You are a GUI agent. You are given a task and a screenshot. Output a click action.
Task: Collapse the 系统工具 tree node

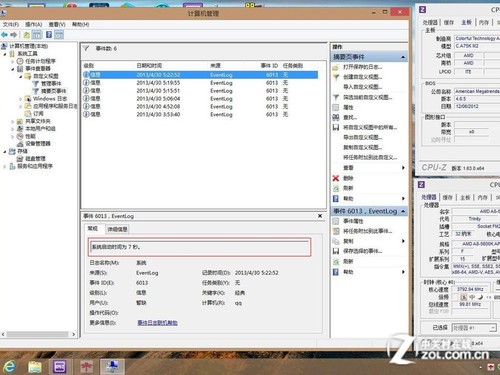[5, 54]
